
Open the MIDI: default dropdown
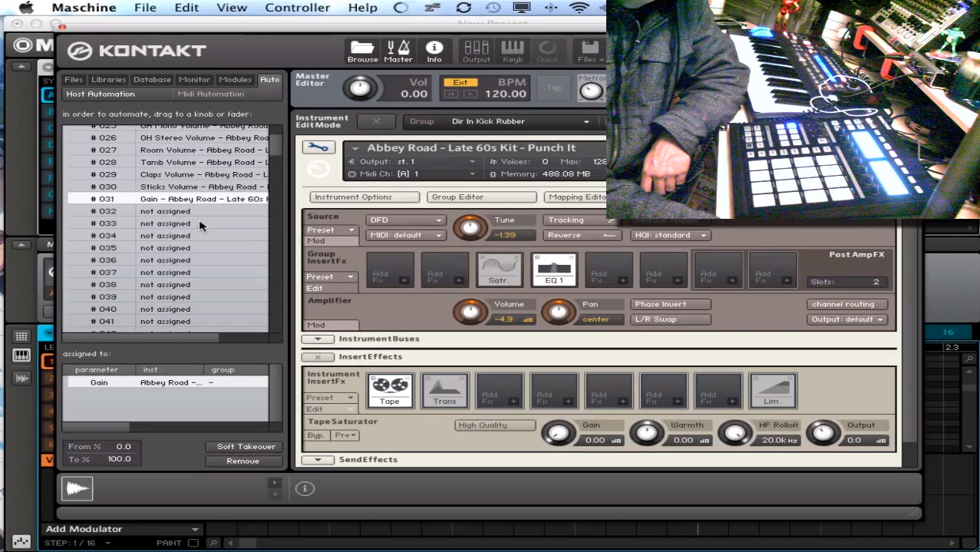click(x=406, y=235)
